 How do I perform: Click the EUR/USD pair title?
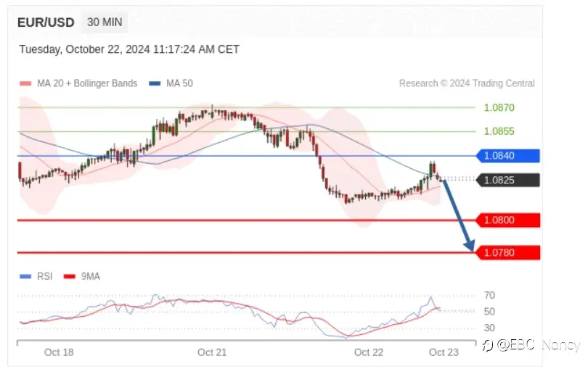click(46, 22)
